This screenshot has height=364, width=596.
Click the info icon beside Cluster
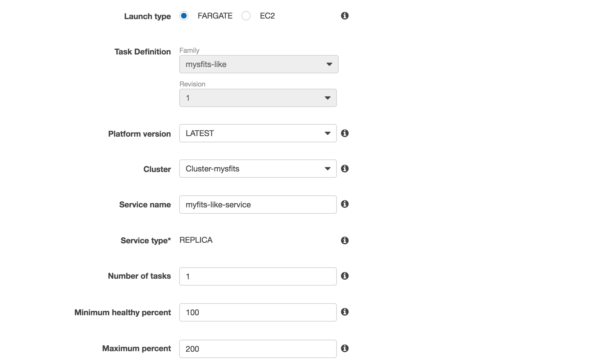click(345, 169)
